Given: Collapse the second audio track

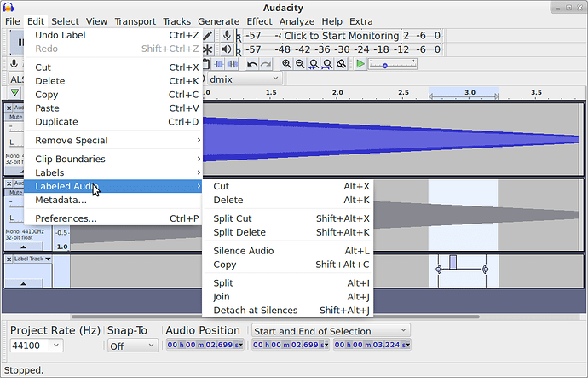Looking at the screenshot, I should pos(23,247).
